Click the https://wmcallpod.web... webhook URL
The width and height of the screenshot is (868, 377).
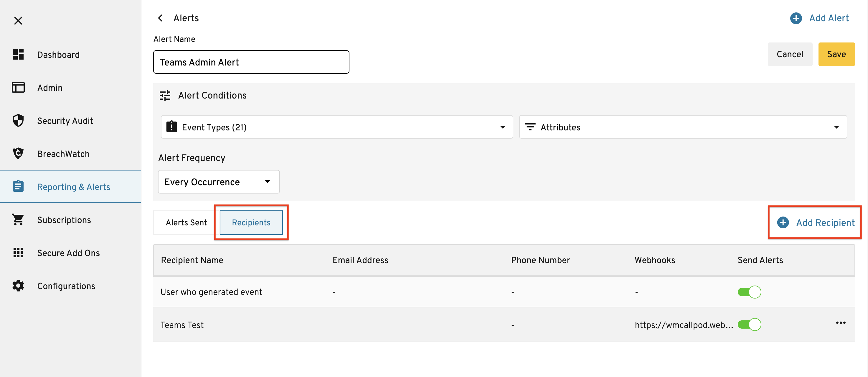click(x=684, y=325)
